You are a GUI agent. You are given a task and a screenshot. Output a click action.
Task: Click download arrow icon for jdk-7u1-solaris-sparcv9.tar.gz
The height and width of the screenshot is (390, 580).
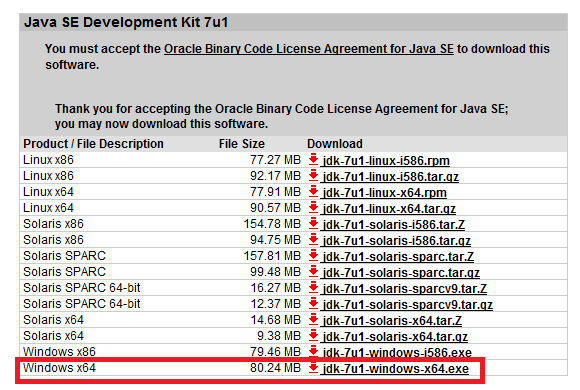pos(313,303)
